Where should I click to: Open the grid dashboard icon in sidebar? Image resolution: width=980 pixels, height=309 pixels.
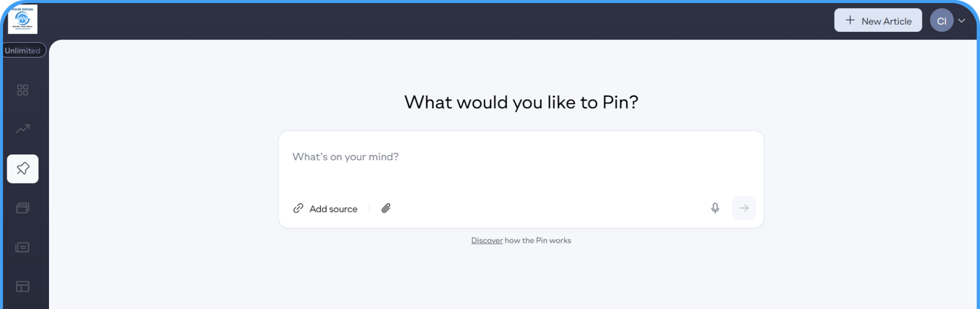click(x=23, y=90)
